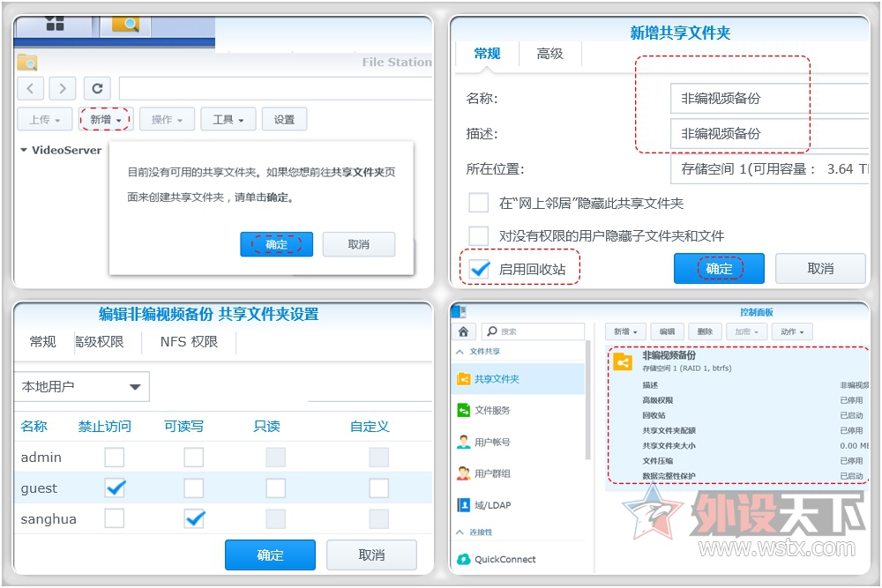
Task: Check 禁止访问 for sanghua
Action: click(x=114, y=518)
